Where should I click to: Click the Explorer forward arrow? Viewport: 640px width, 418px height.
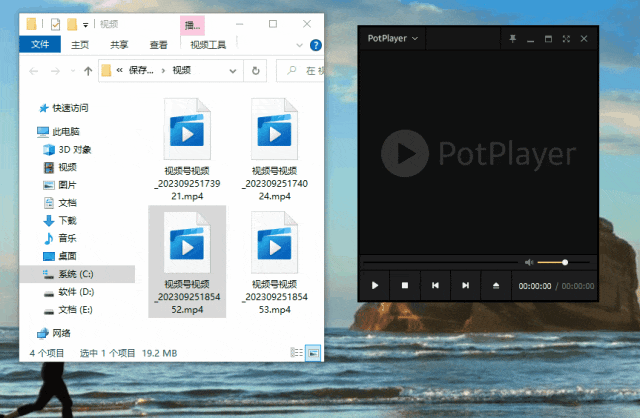pos(55,71)
